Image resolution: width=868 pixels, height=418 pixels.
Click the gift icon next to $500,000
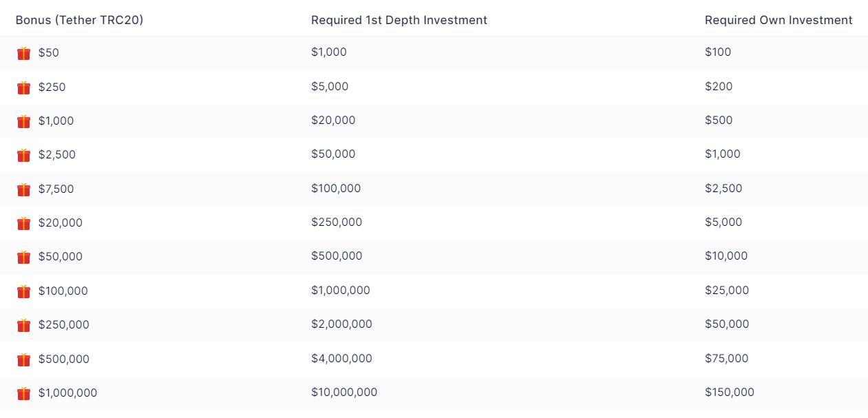[x=24, y=359]
